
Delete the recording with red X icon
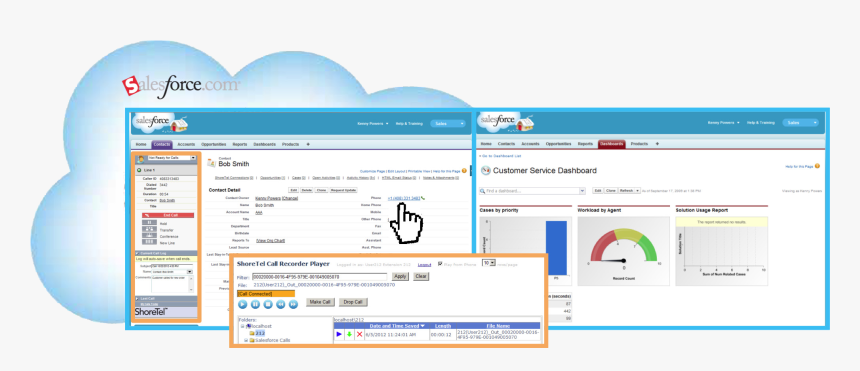[x=359, y=334]
